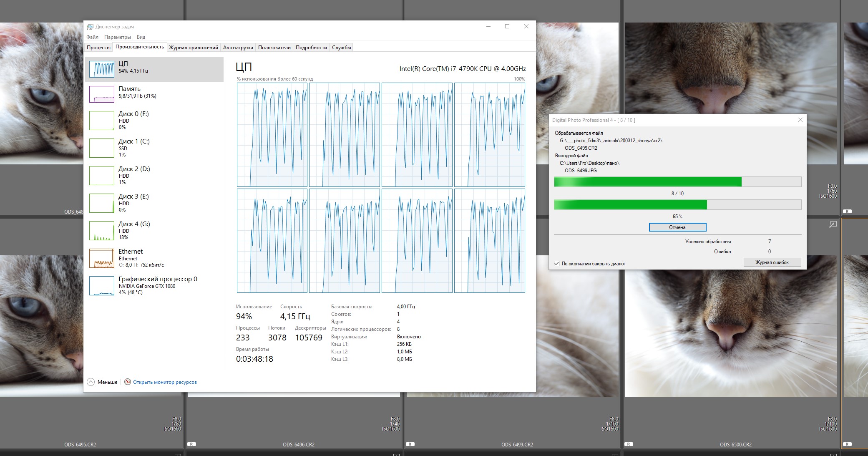Screen dimensions: 868x456
Task: Click the 65 % file progress bar
Action: pos(677,205)
